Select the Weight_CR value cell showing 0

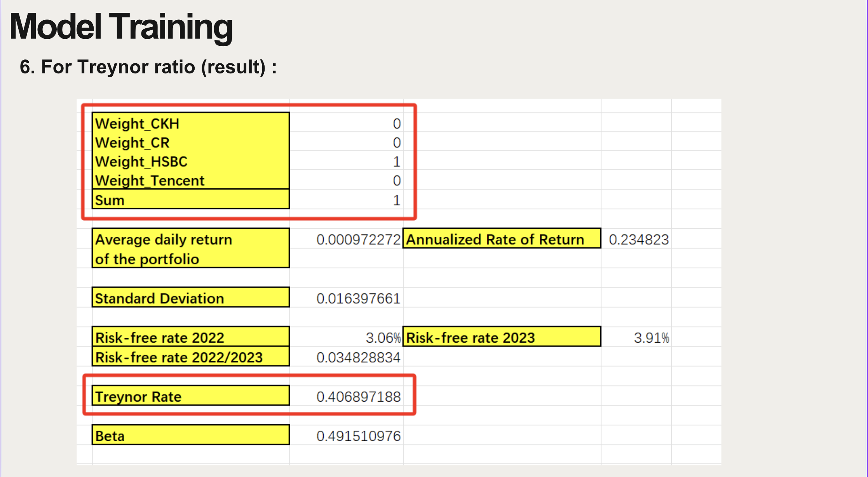tap(396, 143)
